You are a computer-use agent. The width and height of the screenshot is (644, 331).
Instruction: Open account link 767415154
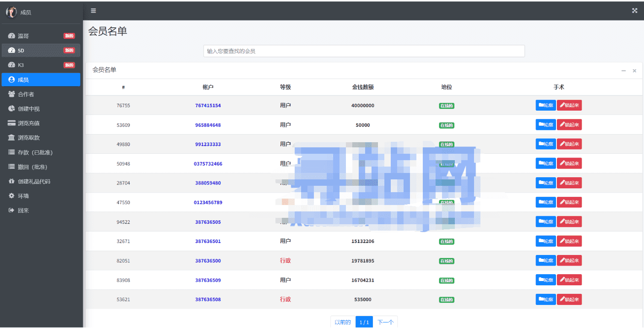pyautogui.click(x=208, y=105)
